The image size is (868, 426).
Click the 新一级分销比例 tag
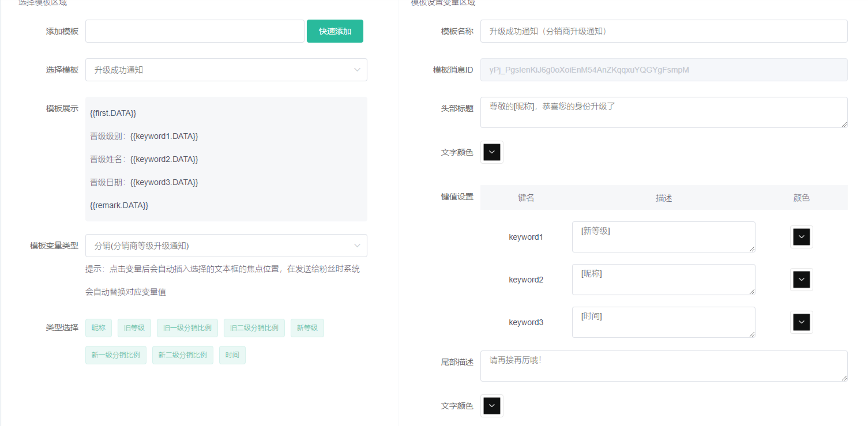tap(116, 355)
